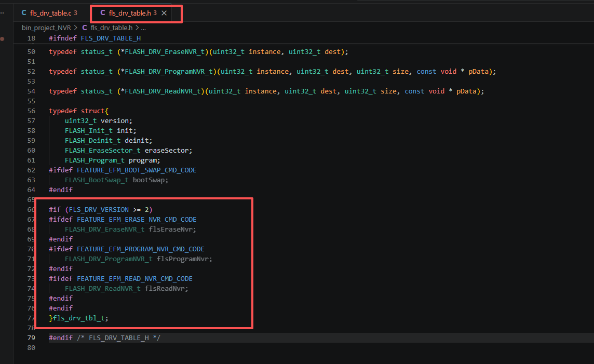Image resolution: width=594 pixels, height=364 pixels.
Task: Click 'flsReadNvr;' member on line 74
Action: coord(166,288)
